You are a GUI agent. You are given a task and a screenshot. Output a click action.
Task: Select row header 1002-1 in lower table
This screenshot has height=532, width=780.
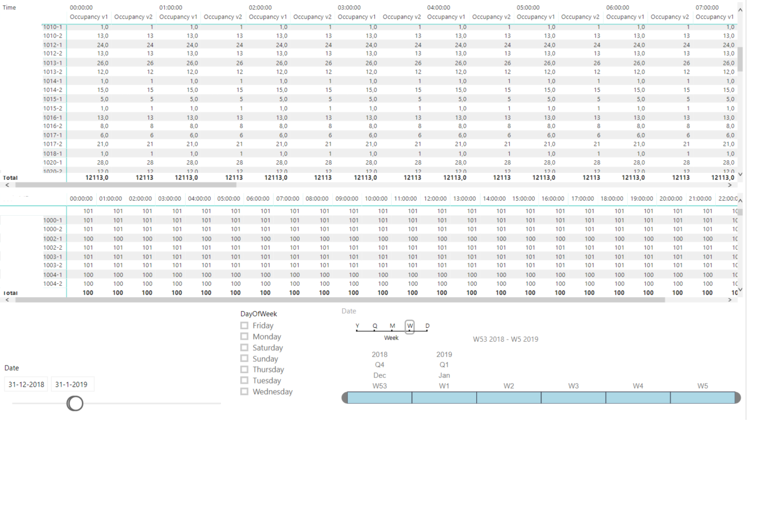[53, 239]
